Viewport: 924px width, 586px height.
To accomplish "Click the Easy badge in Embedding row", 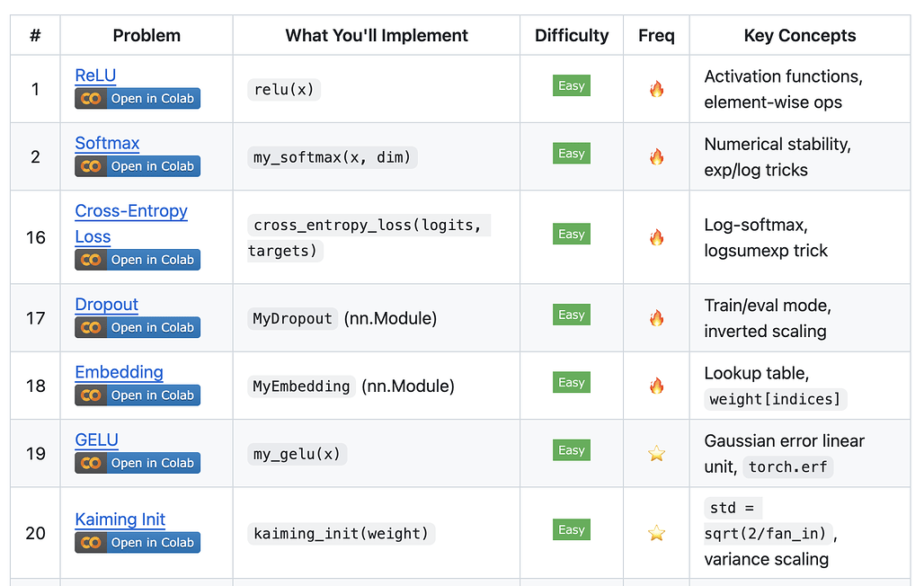I will pyautogui.click(x=571, y=383).
